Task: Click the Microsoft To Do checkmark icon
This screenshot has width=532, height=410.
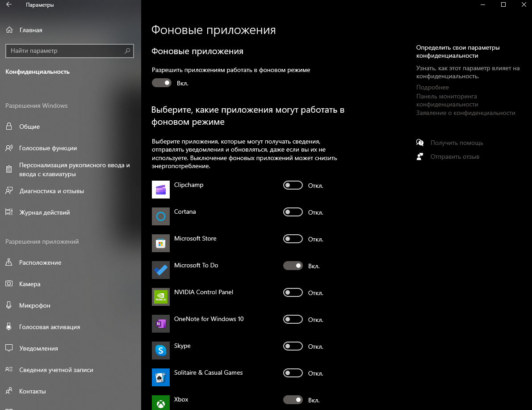Action: tap(161, 270)
